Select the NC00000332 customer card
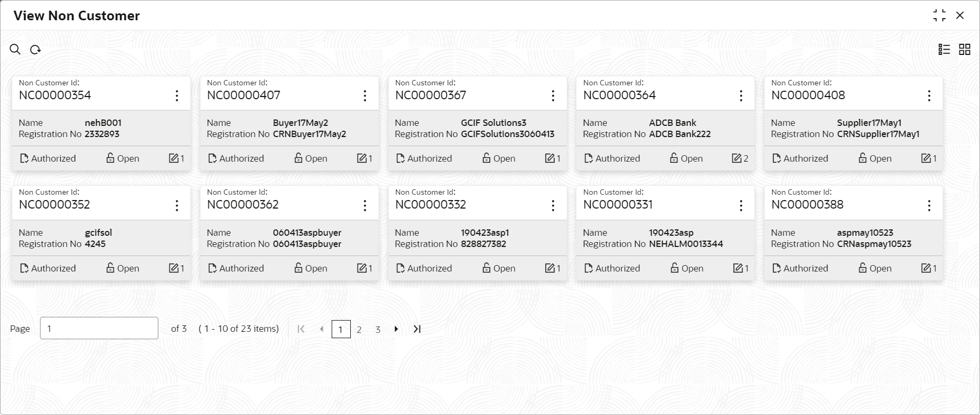The image size is (980, 415). (477, 233)
